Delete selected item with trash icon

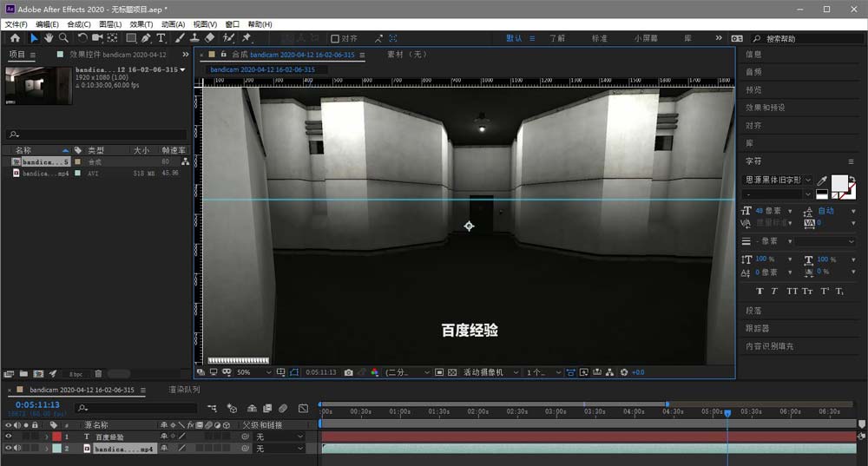pyautogui.click(x=98, y=374)
